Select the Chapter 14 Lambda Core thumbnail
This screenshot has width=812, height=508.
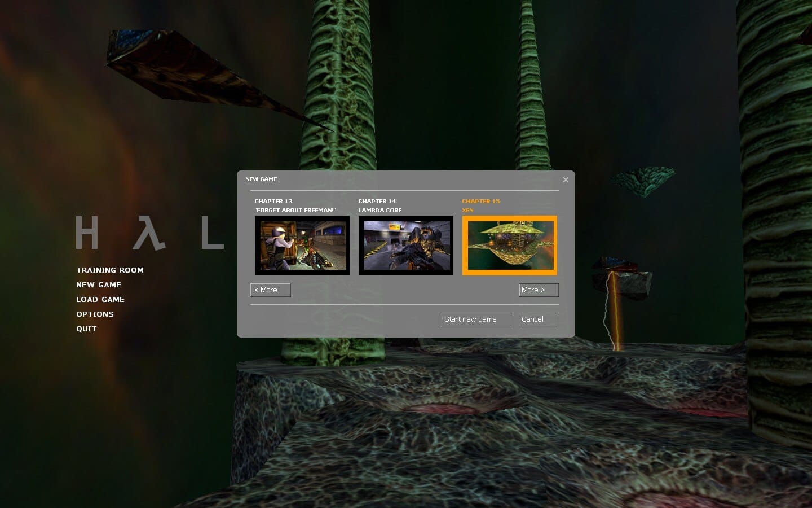point(405,245)
